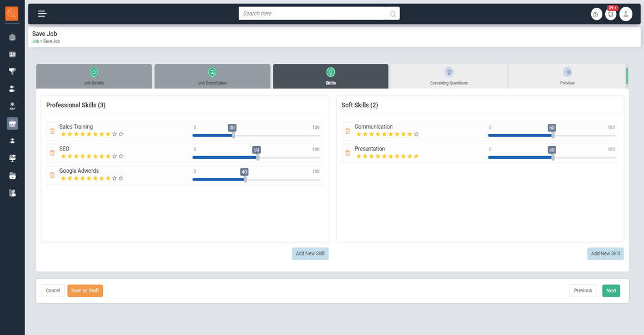This screenshot has height=335, width=644.
Task: Click the search magnifier icon
Action: [393, 14]
